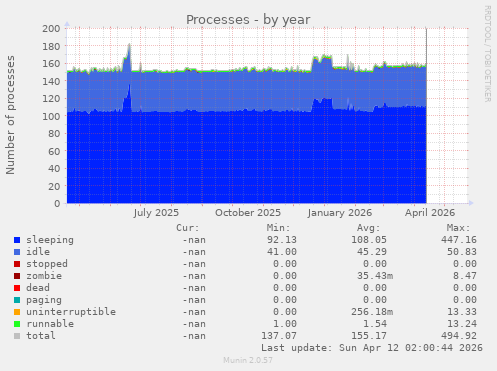
Task: Click the y-axis value 160
Action: [51, 64]
